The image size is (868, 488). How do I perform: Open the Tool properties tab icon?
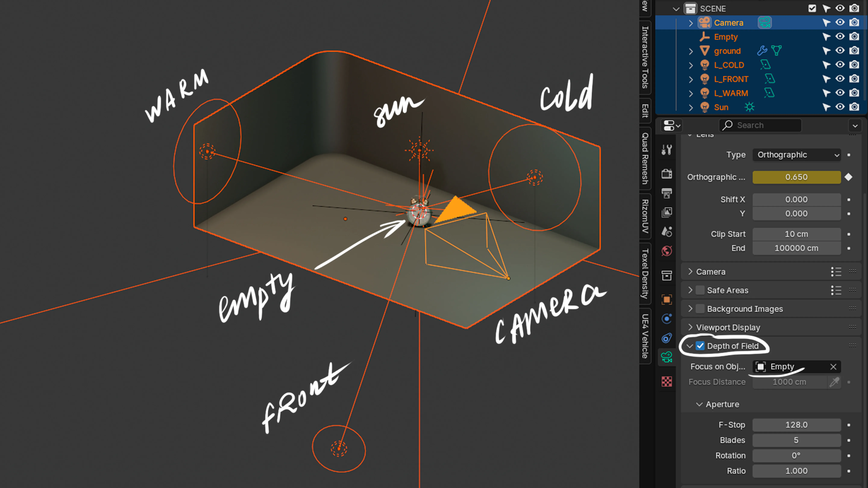[x=667, y=150]
